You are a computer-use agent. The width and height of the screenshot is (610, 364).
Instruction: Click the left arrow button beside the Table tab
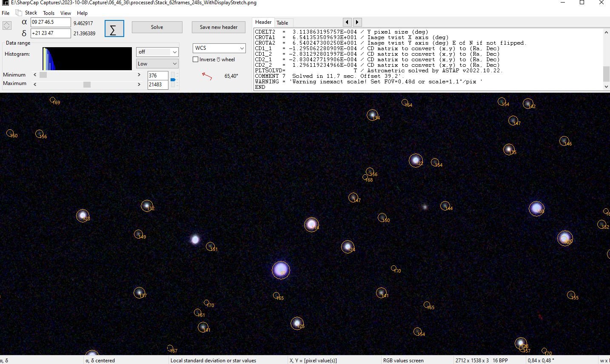tap(347, 22)
